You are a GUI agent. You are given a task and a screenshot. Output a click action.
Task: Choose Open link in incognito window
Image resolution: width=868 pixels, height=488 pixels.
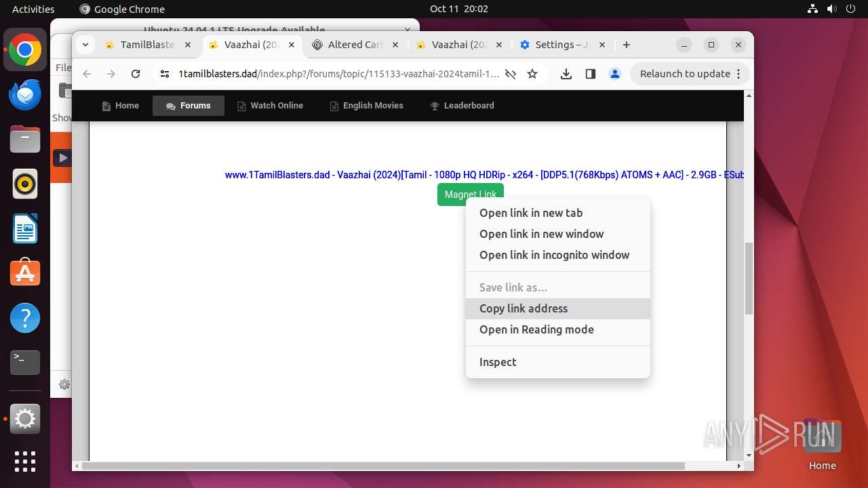tap(558, 255)
